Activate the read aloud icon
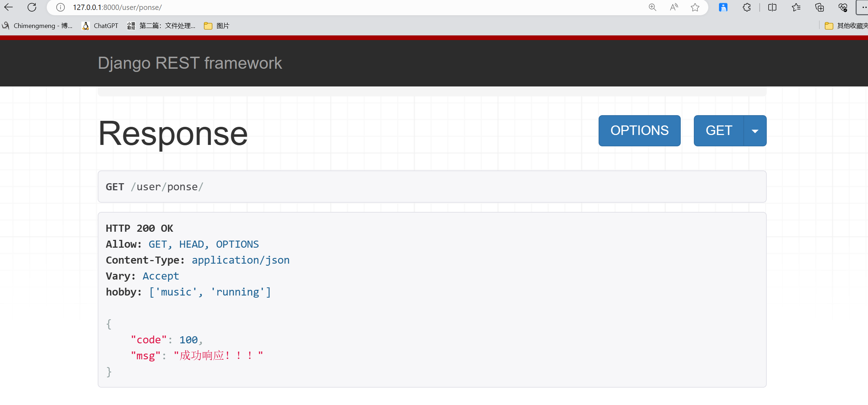 click(x=674, y=7)
